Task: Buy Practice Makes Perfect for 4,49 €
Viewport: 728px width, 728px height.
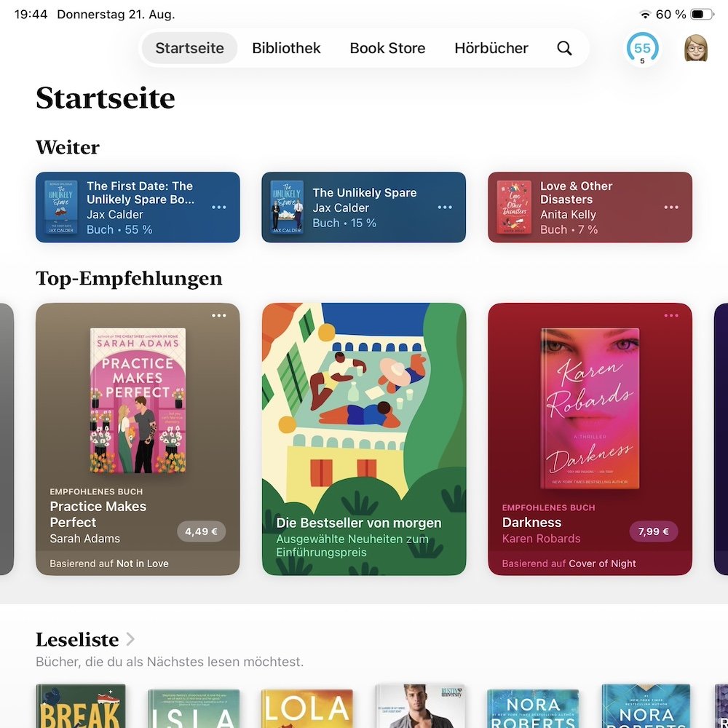Action: click(201, 531)
